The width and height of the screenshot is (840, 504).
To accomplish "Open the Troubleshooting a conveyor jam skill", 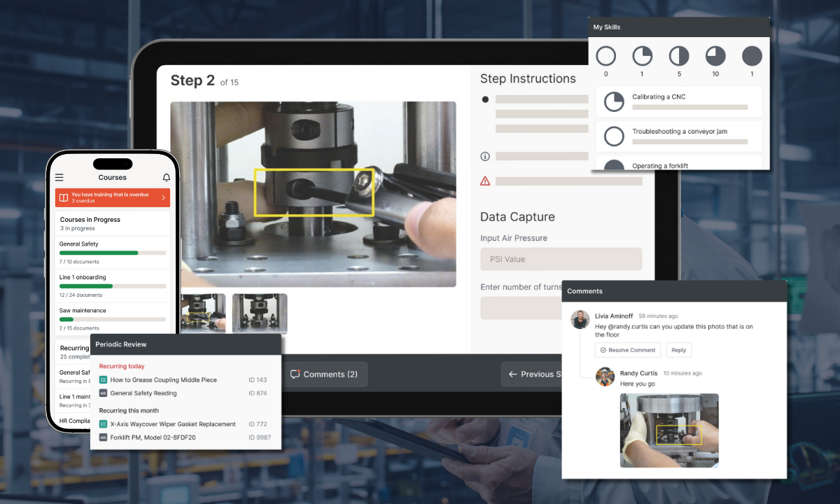I will pos(678,136).
